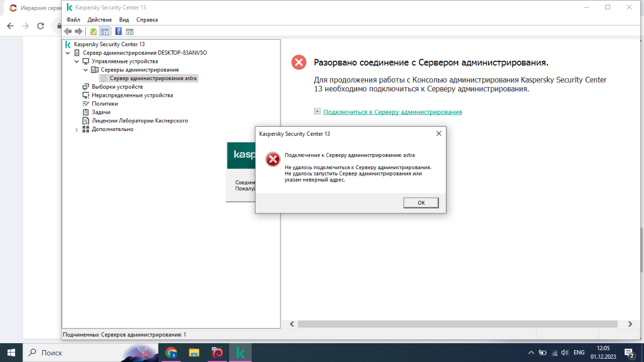This screenshot has height=362, width=644.
Task: Open the Справка menu
Action: [x=147, y=19]
